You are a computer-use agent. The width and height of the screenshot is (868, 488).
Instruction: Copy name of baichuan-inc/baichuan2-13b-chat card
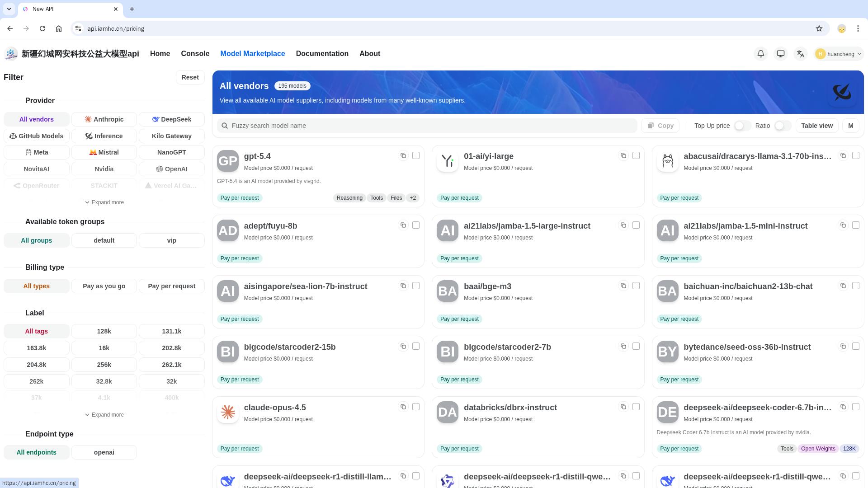(x=843, y=286)
